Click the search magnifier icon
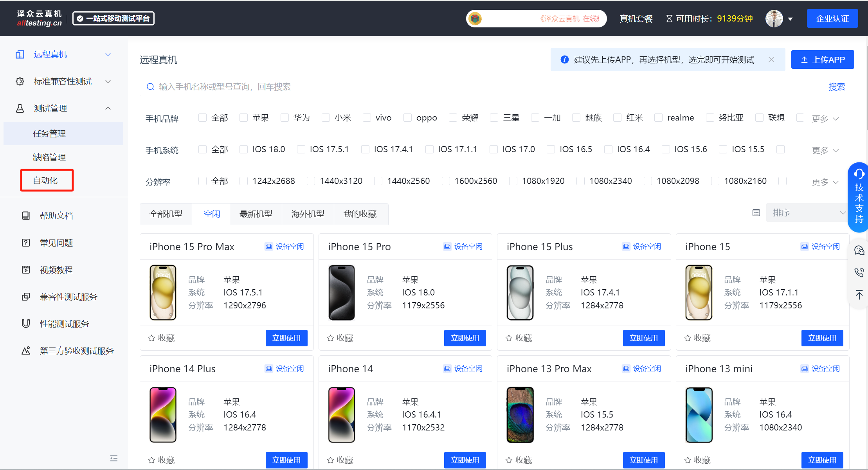 150,86
